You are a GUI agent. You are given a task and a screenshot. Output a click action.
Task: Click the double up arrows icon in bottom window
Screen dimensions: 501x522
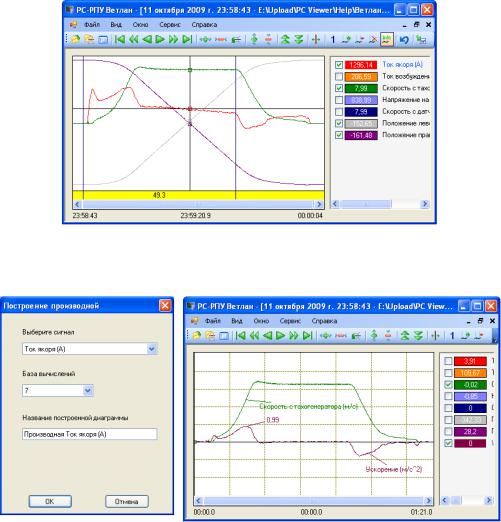pyautogui.click(x=405, y=336)
